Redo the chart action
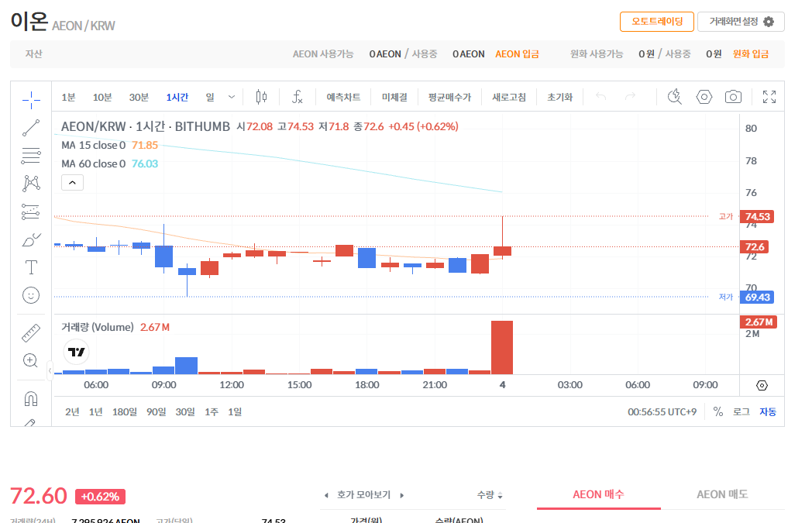This screenshot has height=523, width=812. (x=630, y=96)
